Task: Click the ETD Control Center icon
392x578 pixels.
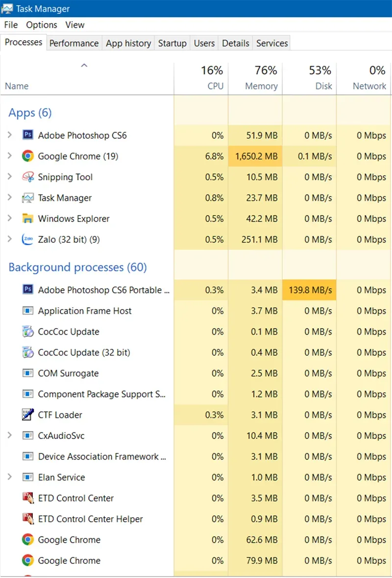Action: coord(28,498)
